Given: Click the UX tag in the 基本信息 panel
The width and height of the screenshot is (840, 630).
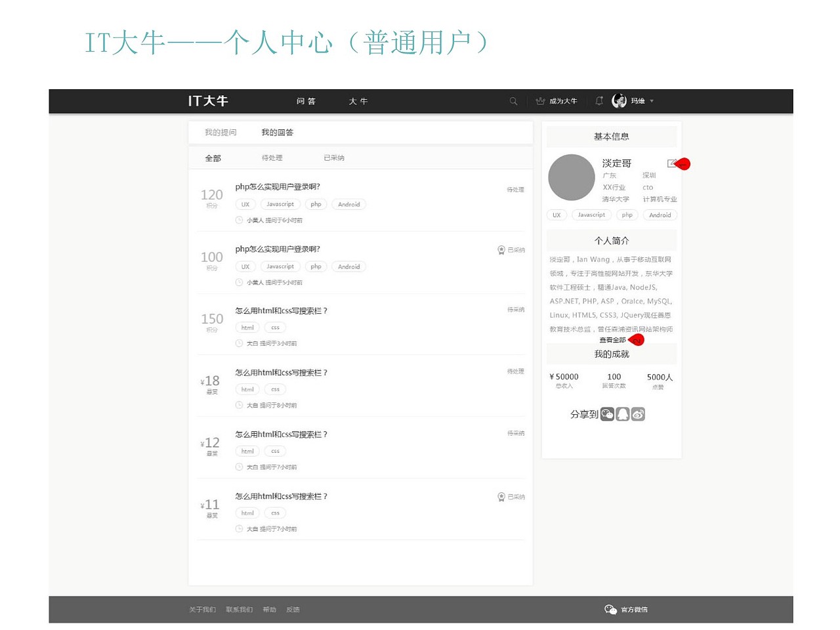Looking at the screenshot, I should point(556,215).
